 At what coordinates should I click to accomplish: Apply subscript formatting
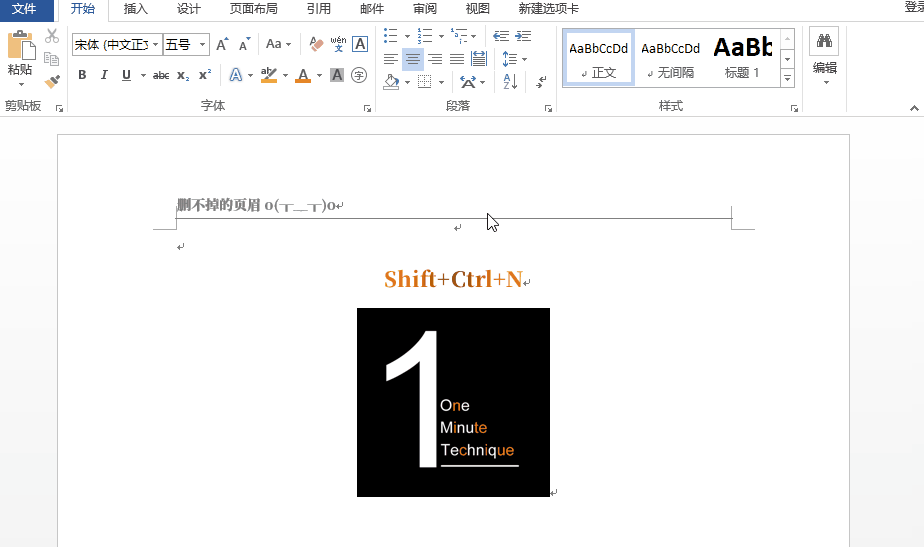pyautogui.click(x=183, y=75)
